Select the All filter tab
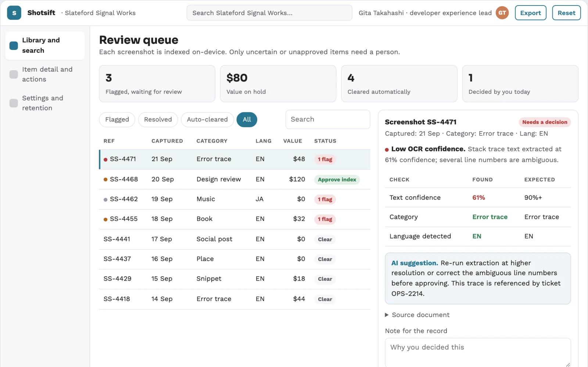The width and height of the screenshot is (588, 367). [247, 119]
